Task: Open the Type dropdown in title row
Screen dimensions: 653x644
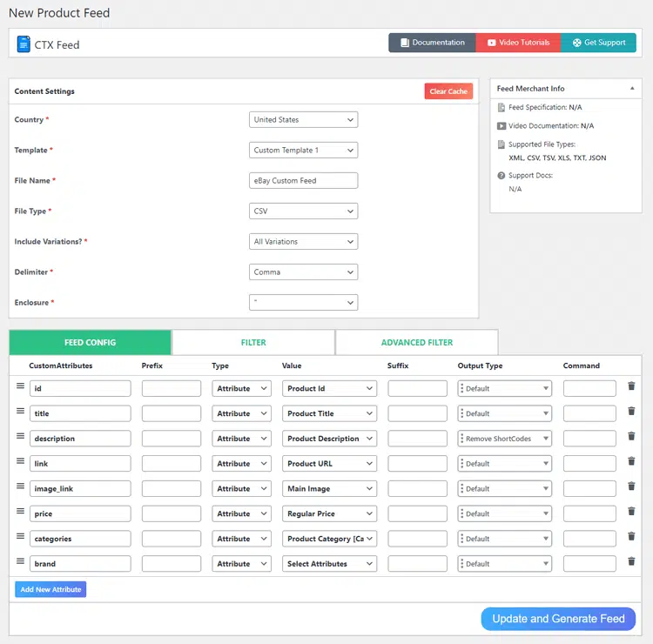Action: tap(241, 413)
